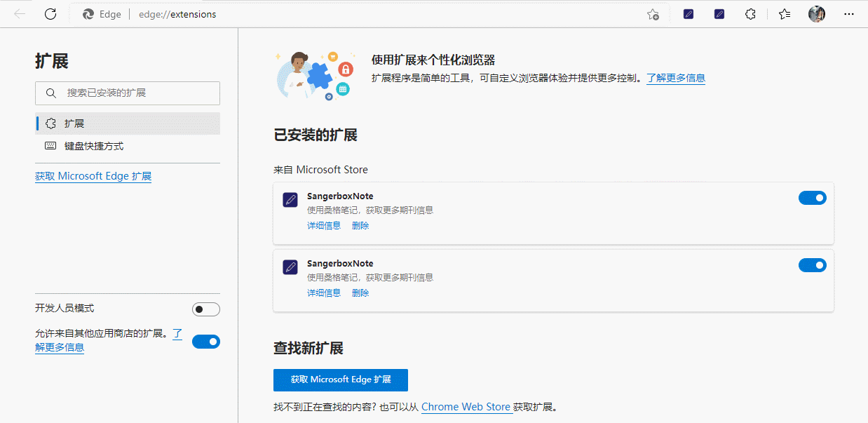Image resolution: width=868 pixels, height=423 pixels.
Task: Select the 键盘快捷方式 sidebar item
Action: click(128, 146)
